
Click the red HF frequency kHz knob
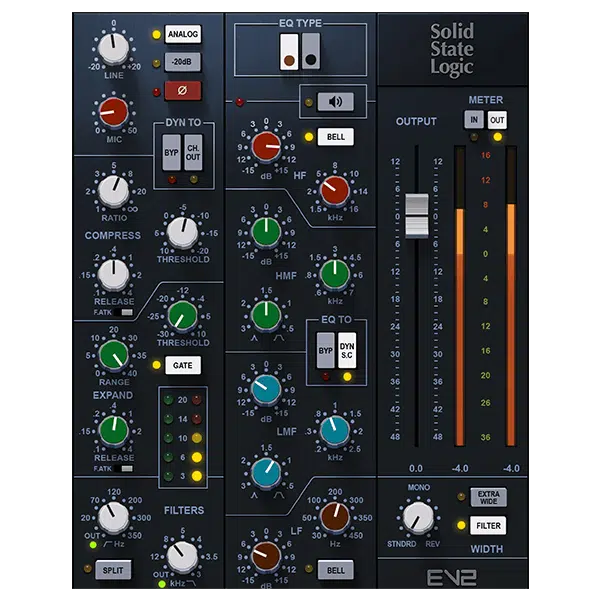[x=335, y=190]
